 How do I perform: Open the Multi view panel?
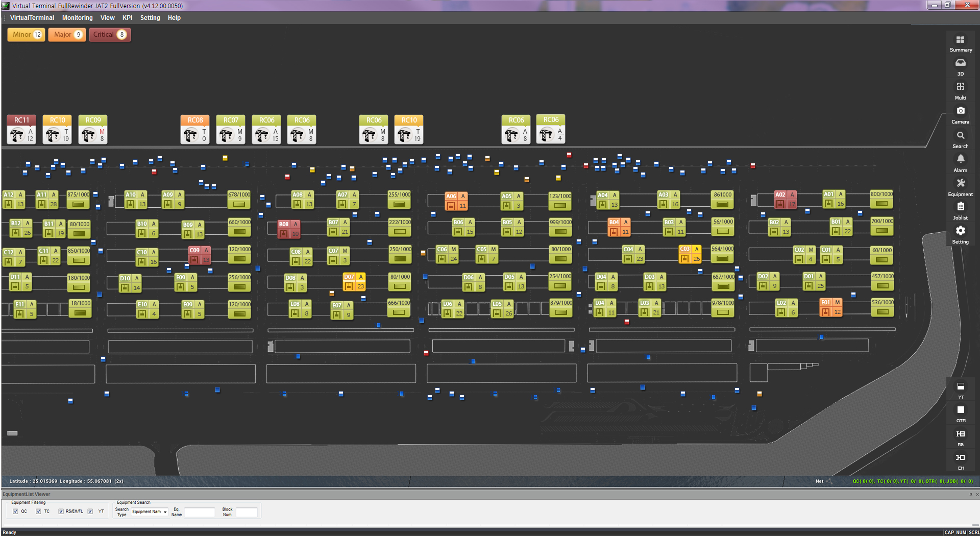click(960, 90)
